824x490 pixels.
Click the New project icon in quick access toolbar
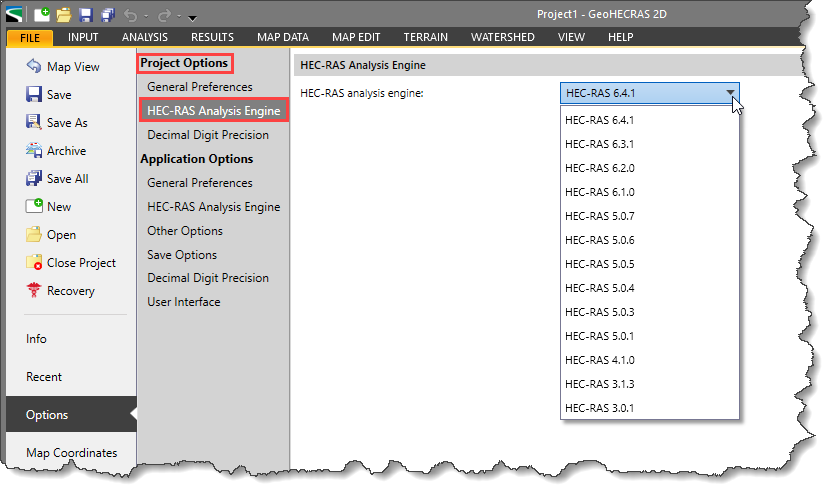(x=42, y=14)
